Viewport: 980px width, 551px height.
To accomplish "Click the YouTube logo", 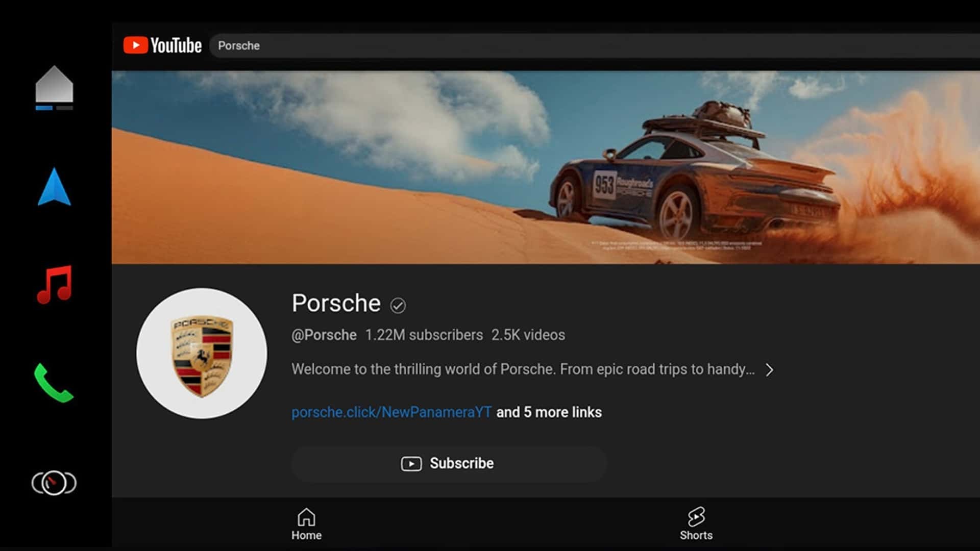I will (162, 45).
